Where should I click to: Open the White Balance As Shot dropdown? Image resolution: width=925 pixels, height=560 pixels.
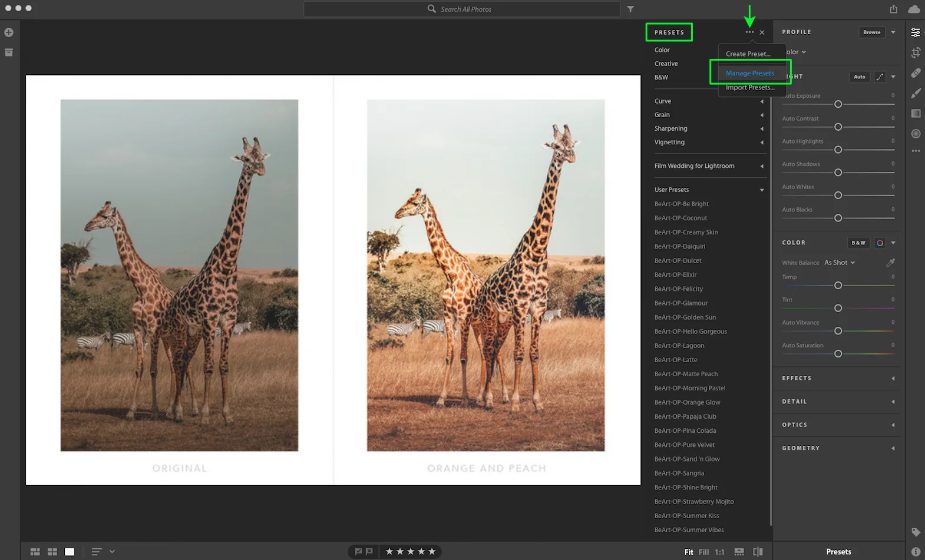tap(840, 263)
